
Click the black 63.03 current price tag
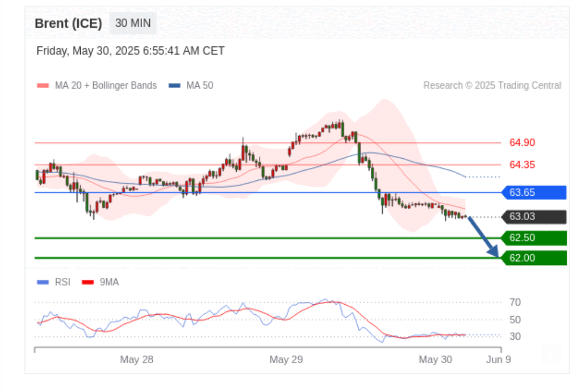(x=534, y=217)
